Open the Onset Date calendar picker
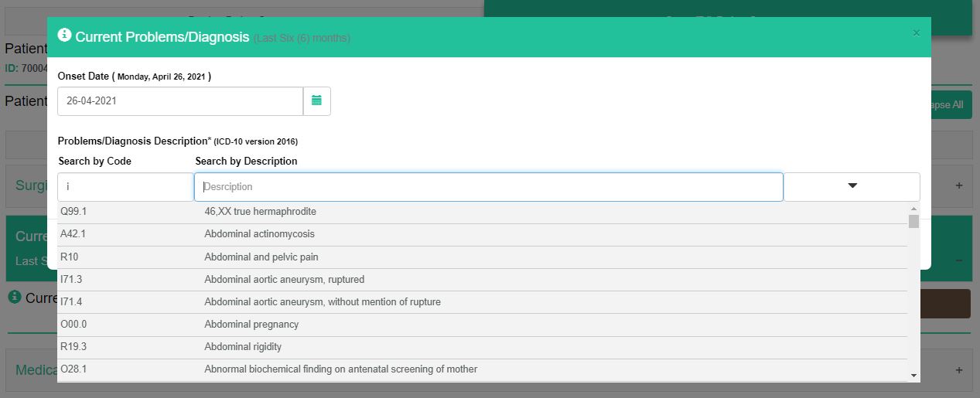Image resolution: width=980 pixels, height=398 pixels. click(x=316, y=101)
